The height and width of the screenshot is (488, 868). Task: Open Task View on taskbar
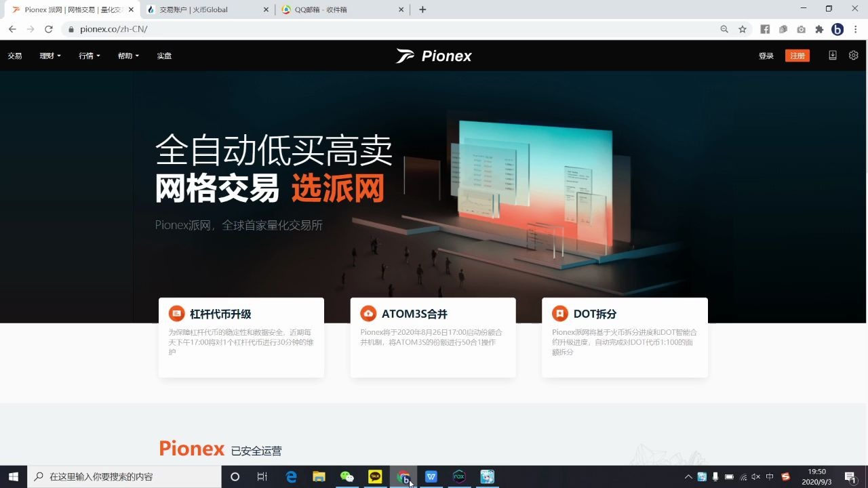(x=262, y=476)
